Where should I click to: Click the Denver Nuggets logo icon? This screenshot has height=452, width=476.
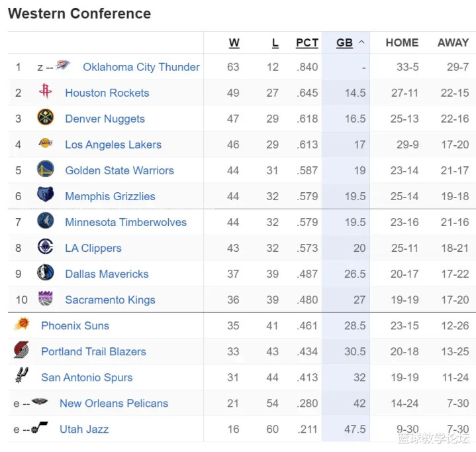pyautogui.click(x=46, y=117)
